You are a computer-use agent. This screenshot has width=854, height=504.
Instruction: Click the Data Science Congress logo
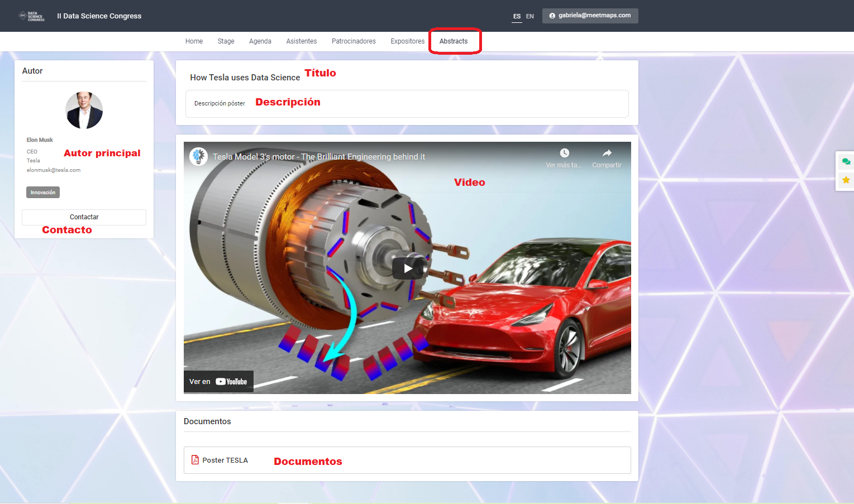pyautogui.click(x=32, y=16)
